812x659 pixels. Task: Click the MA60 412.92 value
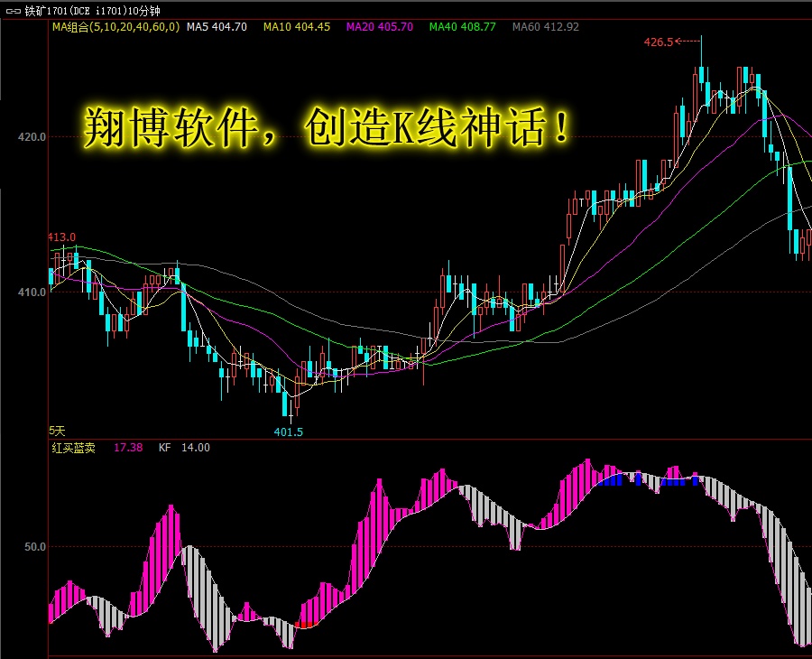pyautogui.click(x=545, y=27)
